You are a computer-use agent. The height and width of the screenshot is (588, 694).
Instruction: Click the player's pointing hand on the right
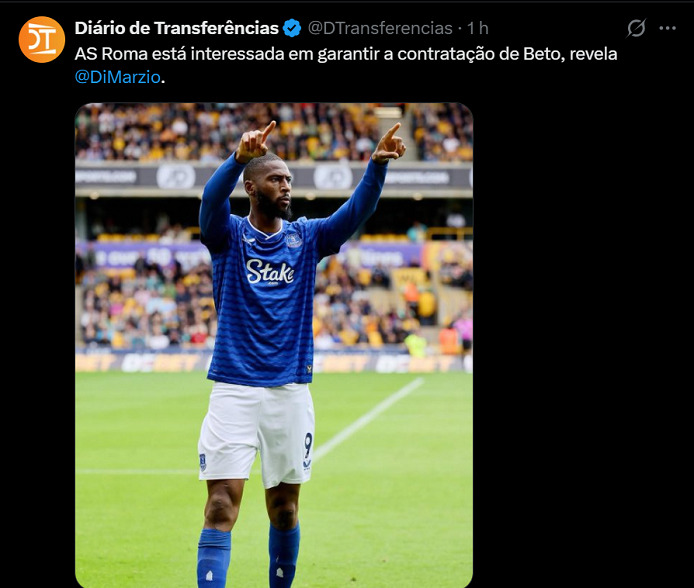click(389, 143)
